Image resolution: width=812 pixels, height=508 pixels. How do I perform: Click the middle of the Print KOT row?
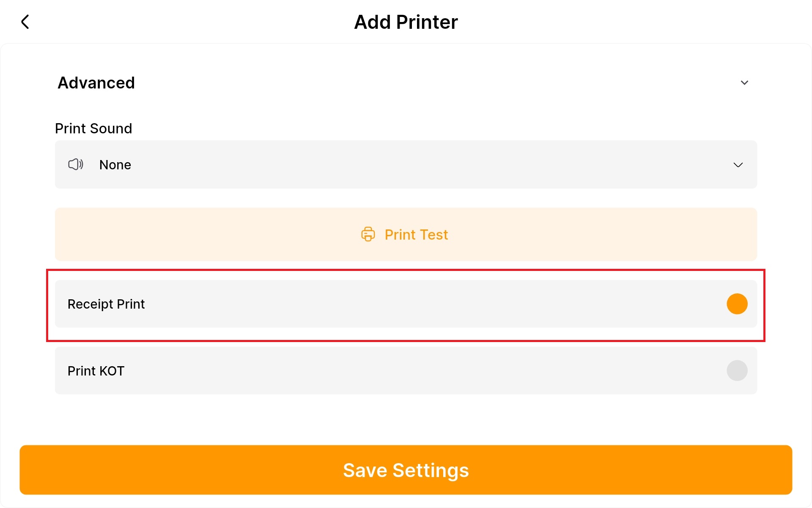406,371
